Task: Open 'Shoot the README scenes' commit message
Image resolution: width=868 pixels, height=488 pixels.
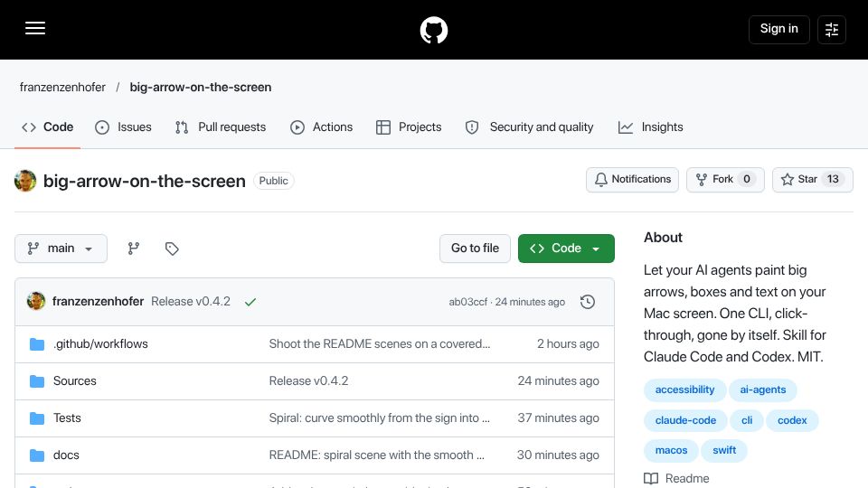Action: click(x=380, y=344)
